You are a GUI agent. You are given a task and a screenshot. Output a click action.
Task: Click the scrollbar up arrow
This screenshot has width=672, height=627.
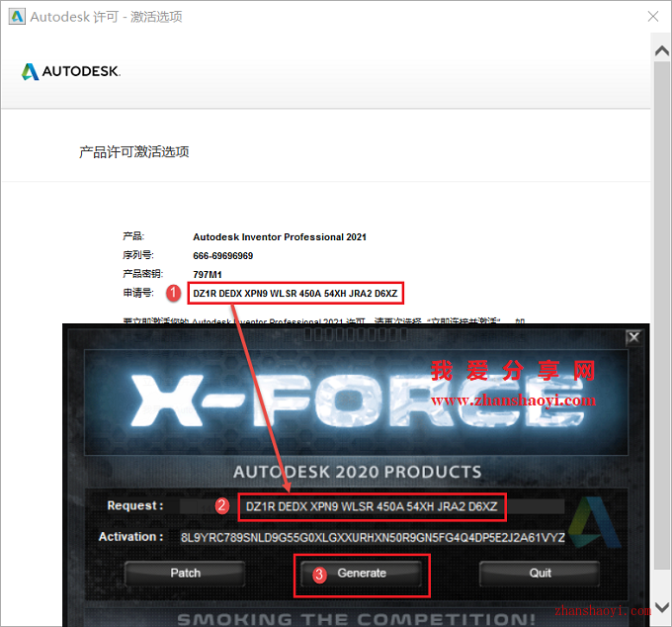tap(662, 51)
